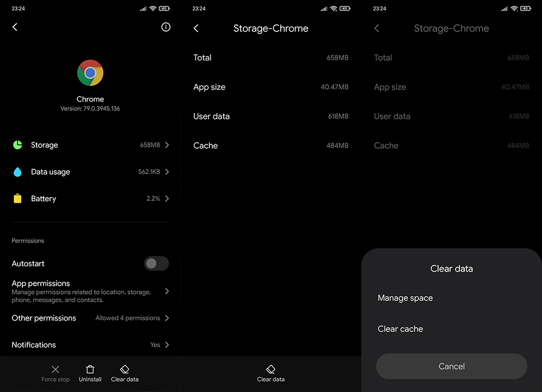Open Other permissions chevron
Viewport: 542px width, 392px height.
point(167,318)
